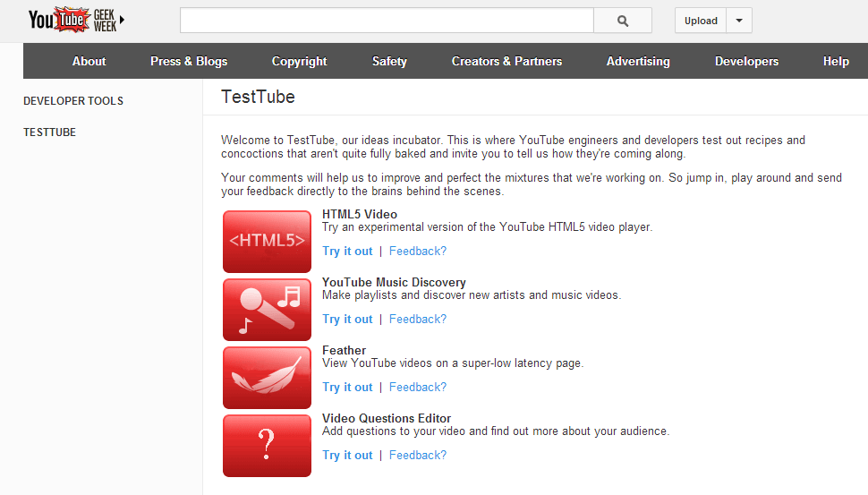Click Try it out for HTML5 Video
The height and width of the screenshot is (495, 868).
click(347, 252)
